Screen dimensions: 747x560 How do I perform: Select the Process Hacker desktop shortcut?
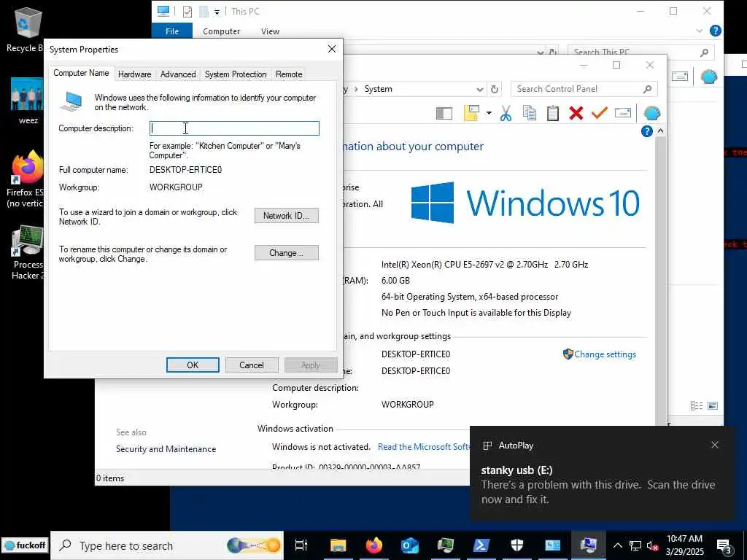pos(27,253)
